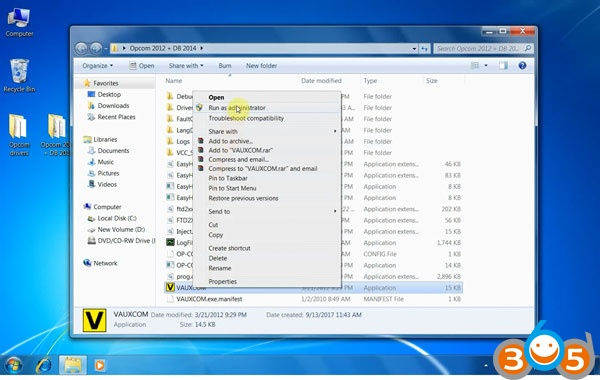Open Downloads in navigation pane
This screenshot has height=380, width=600.
[113, 106]
